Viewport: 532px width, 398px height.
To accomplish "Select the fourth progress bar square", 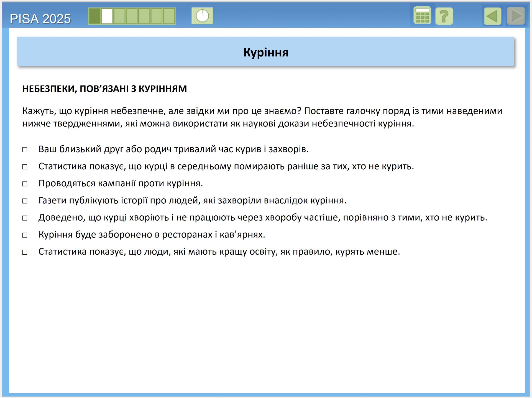I will [x=132, y=16].
